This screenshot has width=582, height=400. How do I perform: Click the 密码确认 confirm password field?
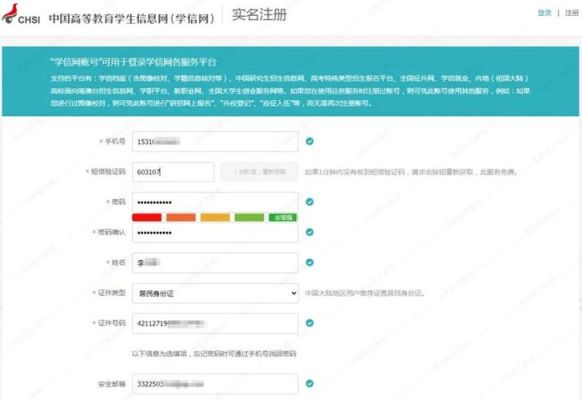point(215,233)
